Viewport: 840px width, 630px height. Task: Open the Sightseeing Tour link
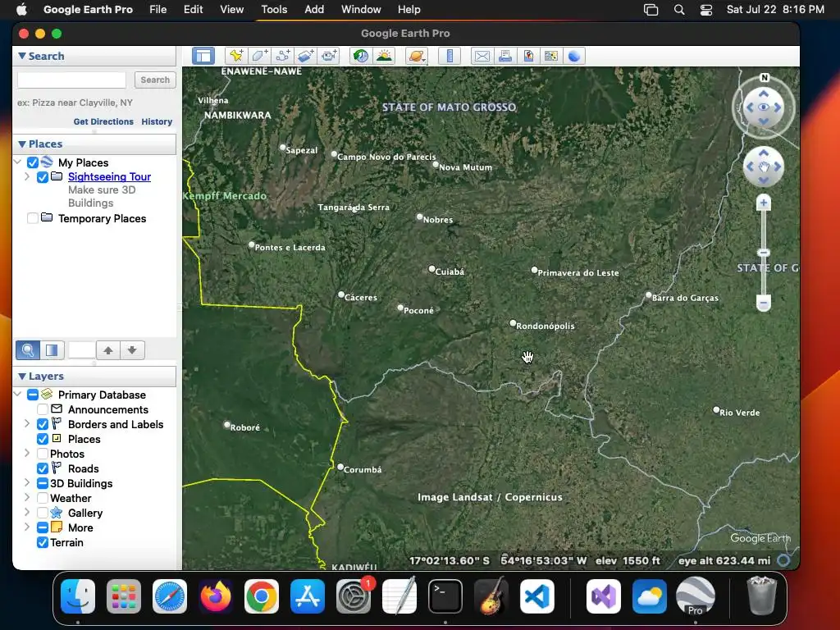point(109,177)
